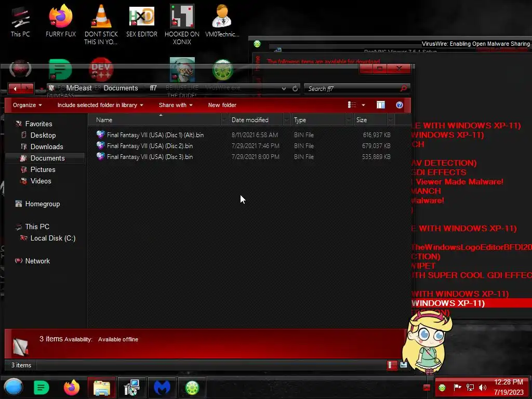532x399 pixels.
Task: Switch to details view in status bar
Action: click(x=392, y=365)
